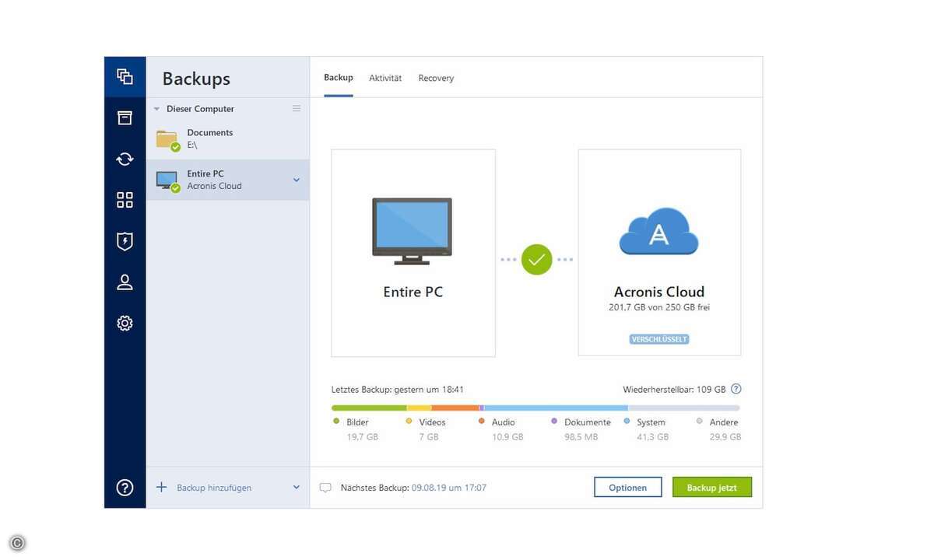This screenshot has height=560, width=934.
Task: Click the Letztes Backup: gestern um 18:41 text
Action: point(398,389)
